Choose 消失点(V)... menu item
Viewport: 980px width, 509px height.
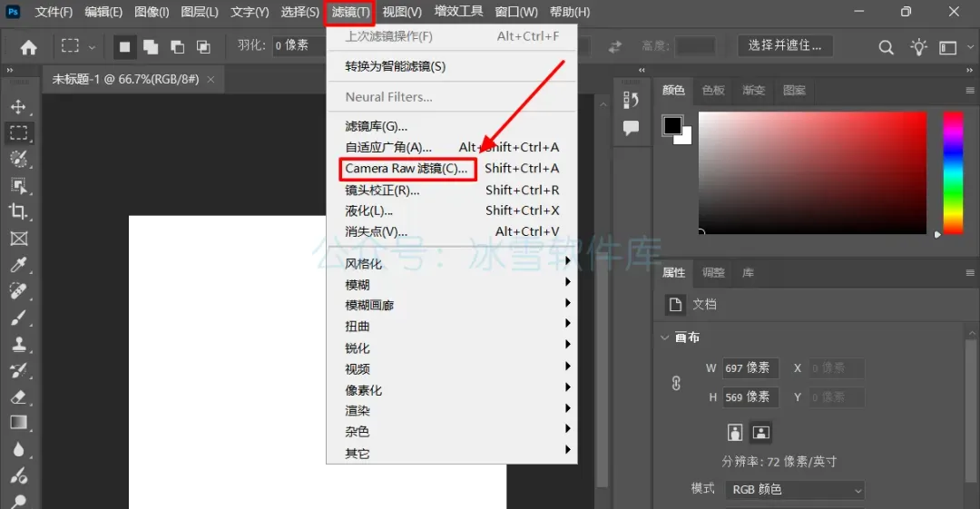[451, 231]
